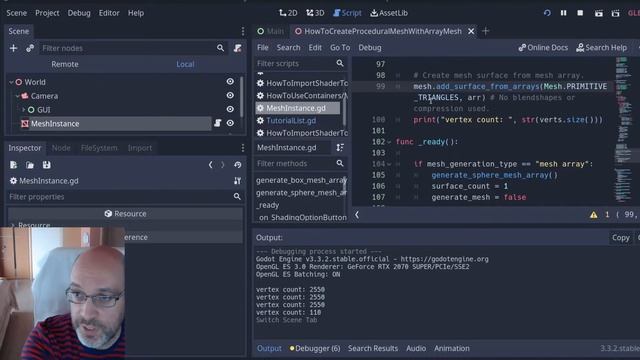Screen dimensions: 640x360
Task: Open the Inspector dock three-dot options menu
Action: coord(243,148)
